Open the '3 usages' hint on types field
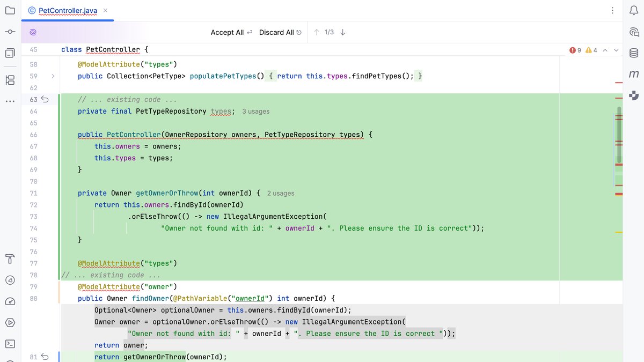644x362 pixels. [x=255, y=112]
